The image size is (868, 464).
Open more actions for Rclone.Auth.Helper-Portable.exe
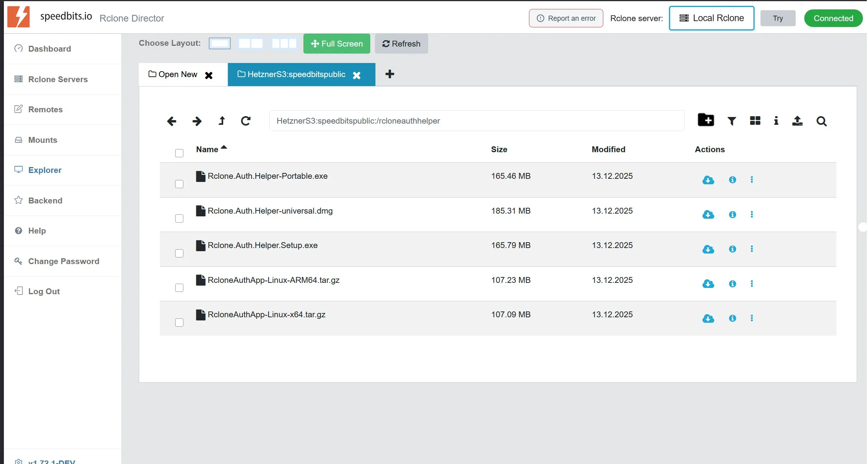tap(751, 180)
